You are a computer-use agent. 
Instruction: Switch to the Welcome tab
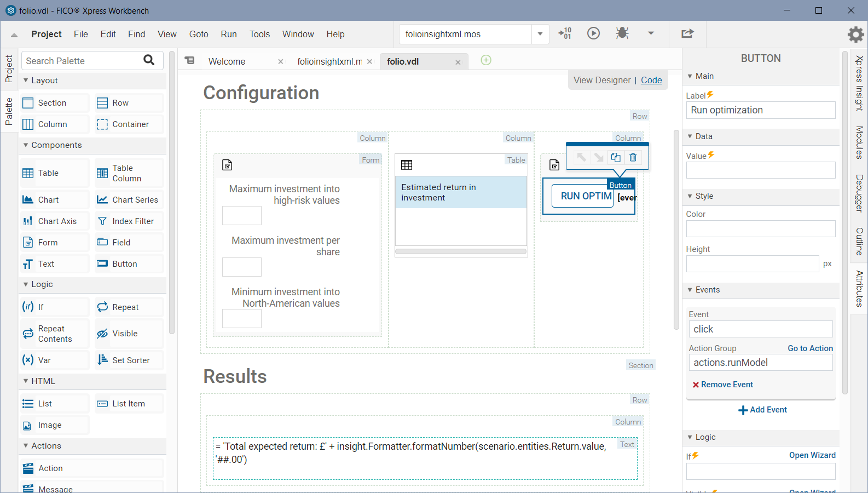pos(227,61)
